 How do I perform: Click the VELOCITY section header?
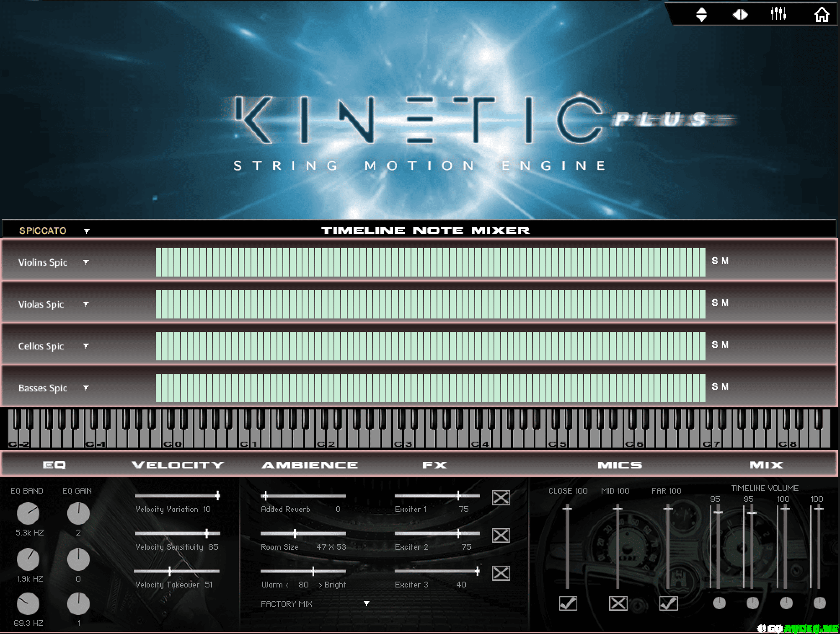pyautogui.click(x=178, y=465)
